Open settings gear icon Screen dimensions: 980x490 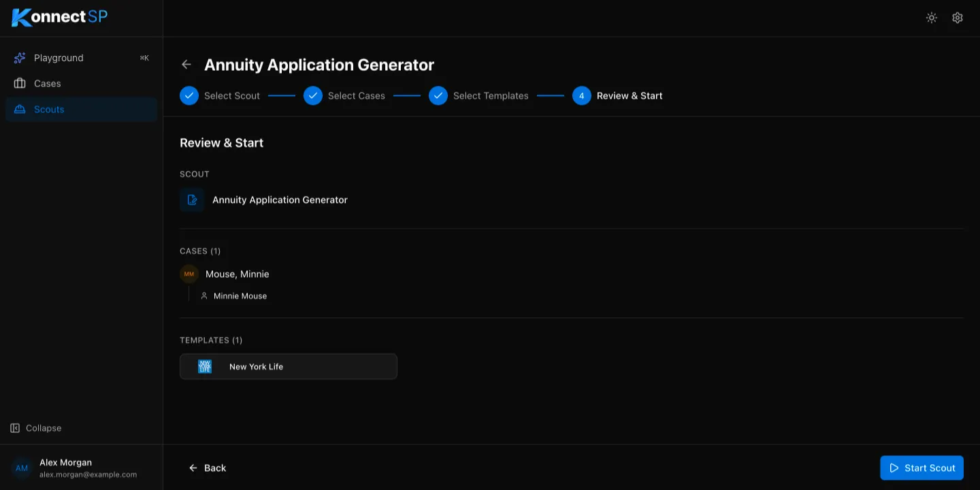click(958, 18)
